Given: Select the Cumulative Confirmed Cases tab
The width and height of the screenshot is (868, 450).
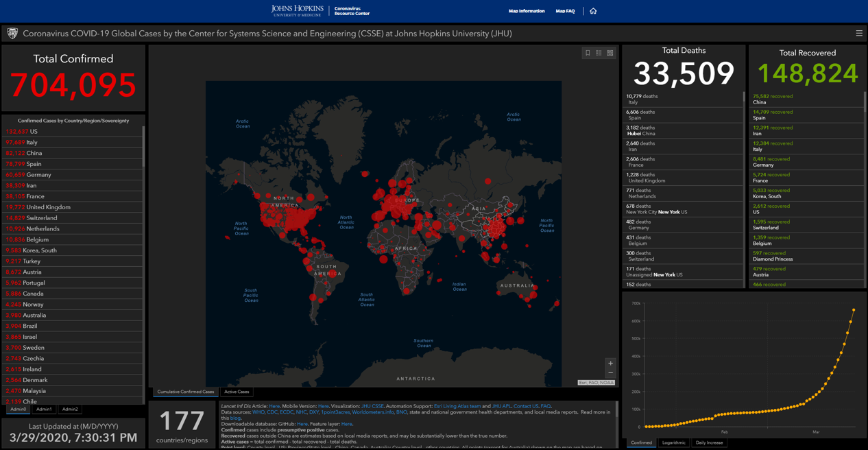Looking at the screenshot, I should 185,392.
